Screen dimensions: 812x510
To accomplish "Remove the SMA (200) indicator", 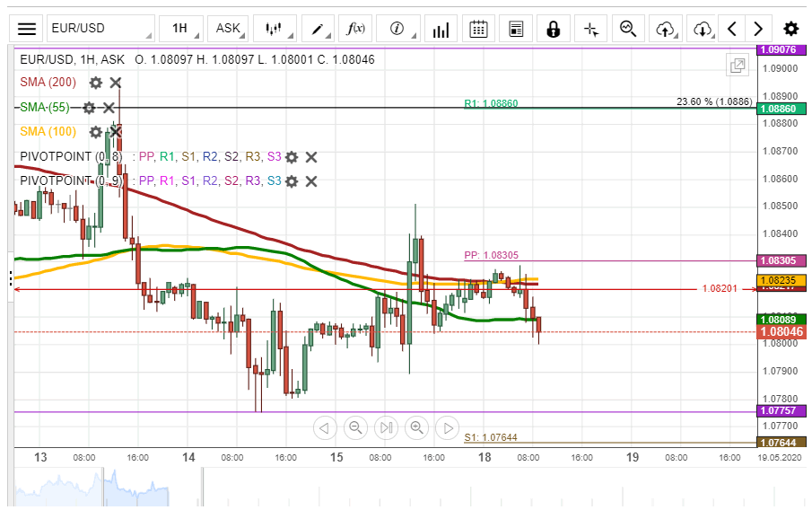I will click(x=116, y=83).
